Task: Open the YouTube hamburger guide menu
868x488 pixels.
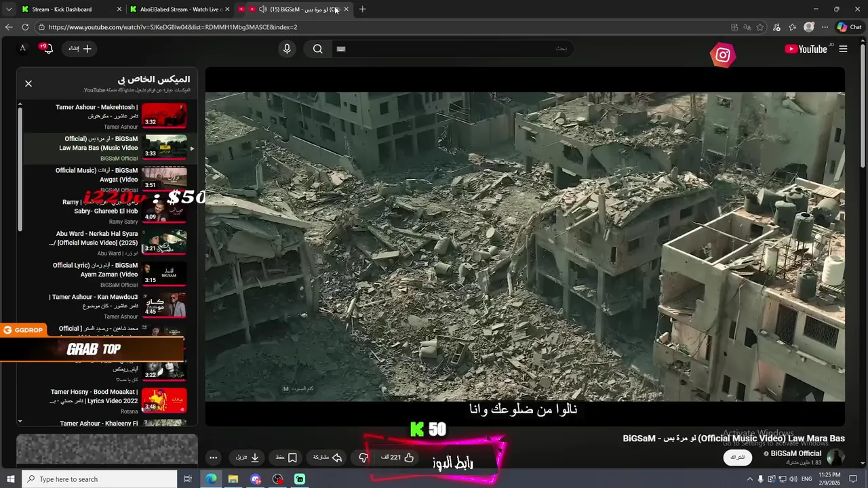Action: coord(843,49)
